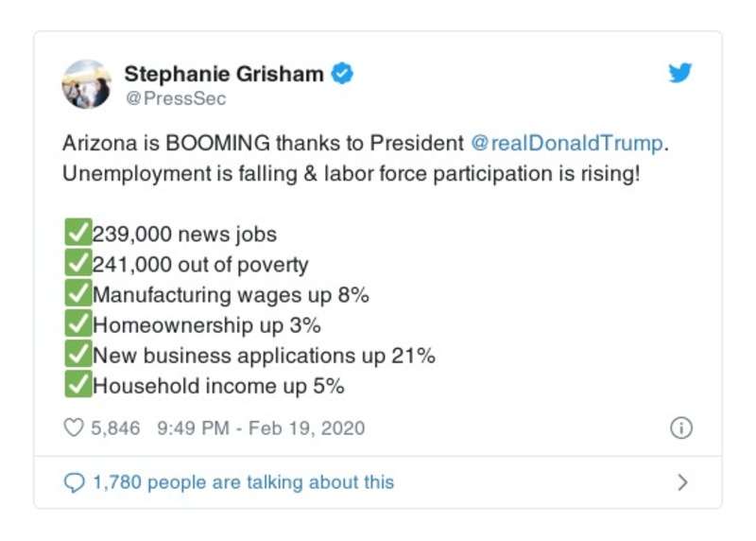Viewport: 756px width, 541px height.
Task: Click the Twitter bird logo
Action: (x=680, y=74)
